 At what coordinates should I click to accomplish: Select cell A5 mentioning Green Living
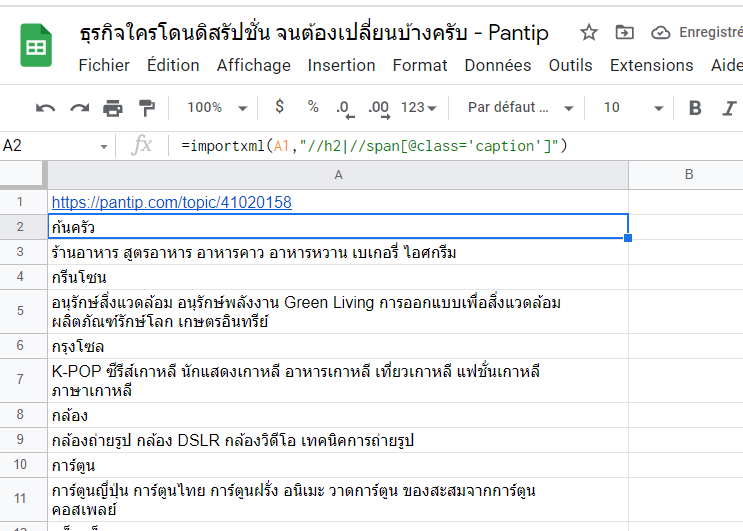coord(338,311)
